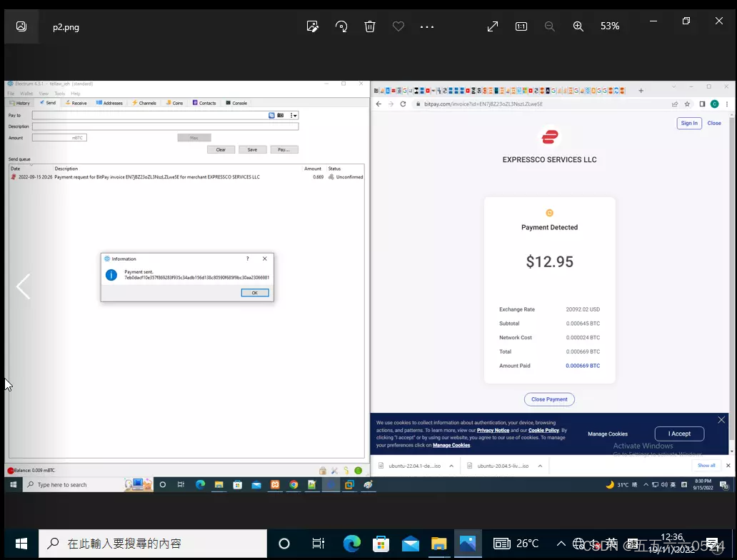Screen dimensions: 737x560
Task: Open the edit image tool
Action: [312, 26]
